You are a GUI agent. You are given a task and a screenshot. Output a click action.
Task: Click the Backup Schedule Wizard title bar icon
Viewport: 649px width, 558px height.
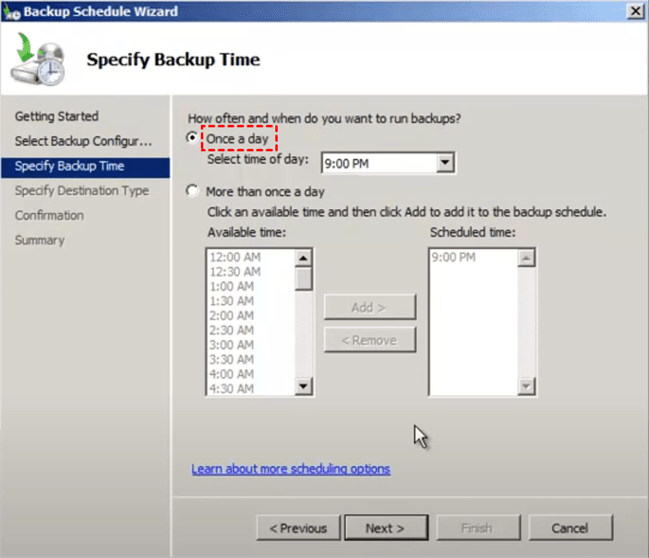11,12
